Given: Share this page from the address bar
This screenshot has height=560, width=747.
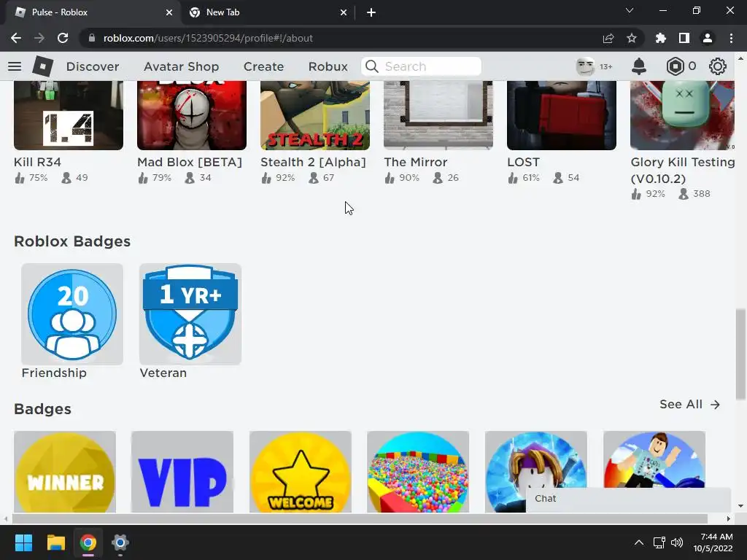Looking at the screenshot, I should click(608, 38).
